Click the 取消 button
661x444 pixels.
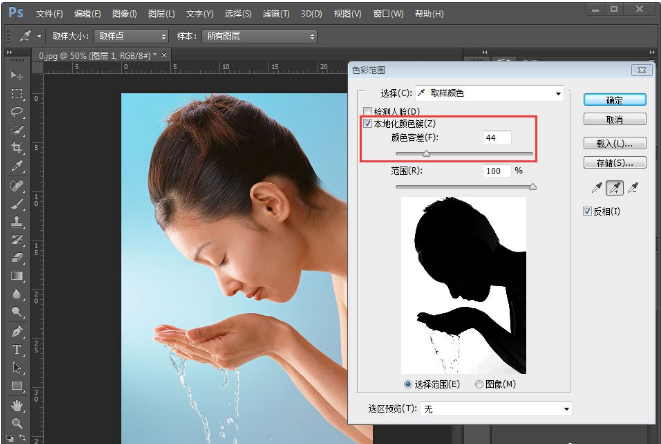pyautogui.click(x=615, y=119)
